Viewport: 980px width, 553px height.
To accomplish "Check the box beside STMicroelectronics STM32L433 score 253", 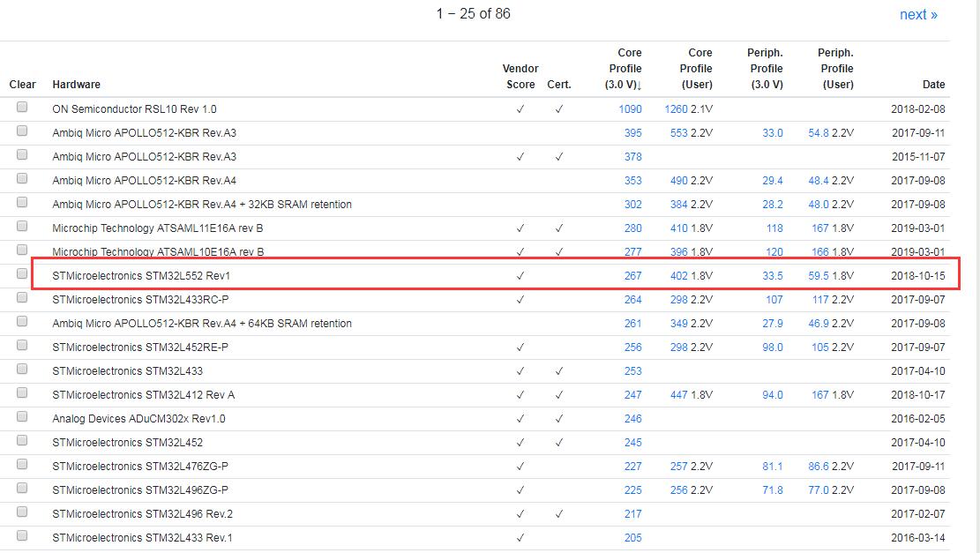I will [x=22, y=369].
